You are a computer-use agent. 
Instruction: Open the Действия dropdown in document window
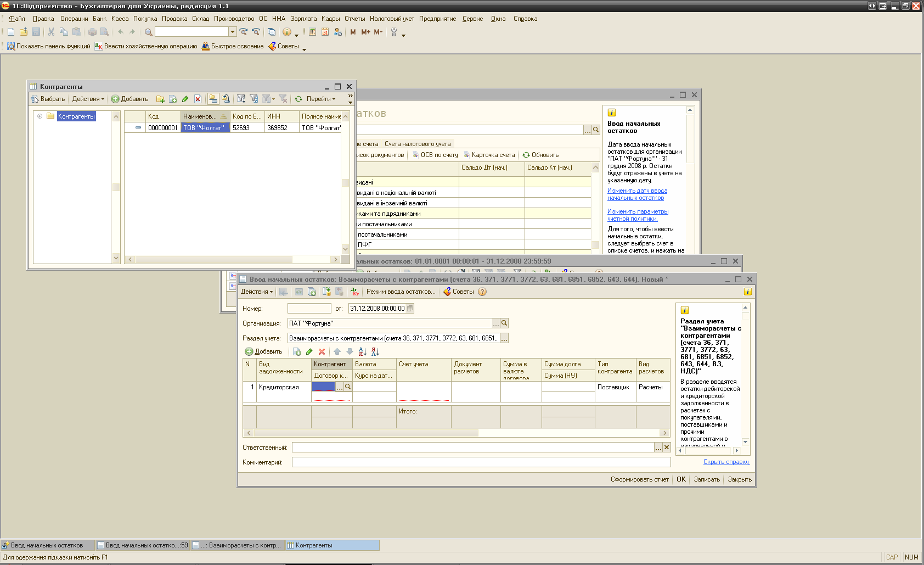256,292
